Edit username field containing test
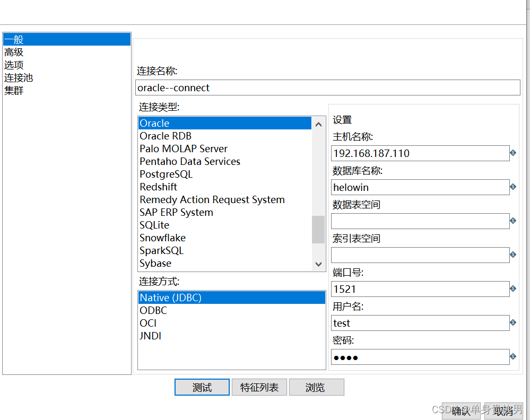This screenshot has height=420, width=530. click(x=420, y=323)
